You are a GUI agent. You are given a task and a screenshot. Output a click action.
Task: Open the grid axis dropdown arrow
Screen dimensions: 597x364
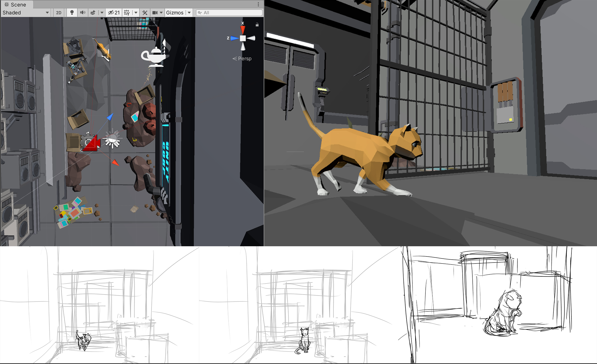click(x=136, y=13)
